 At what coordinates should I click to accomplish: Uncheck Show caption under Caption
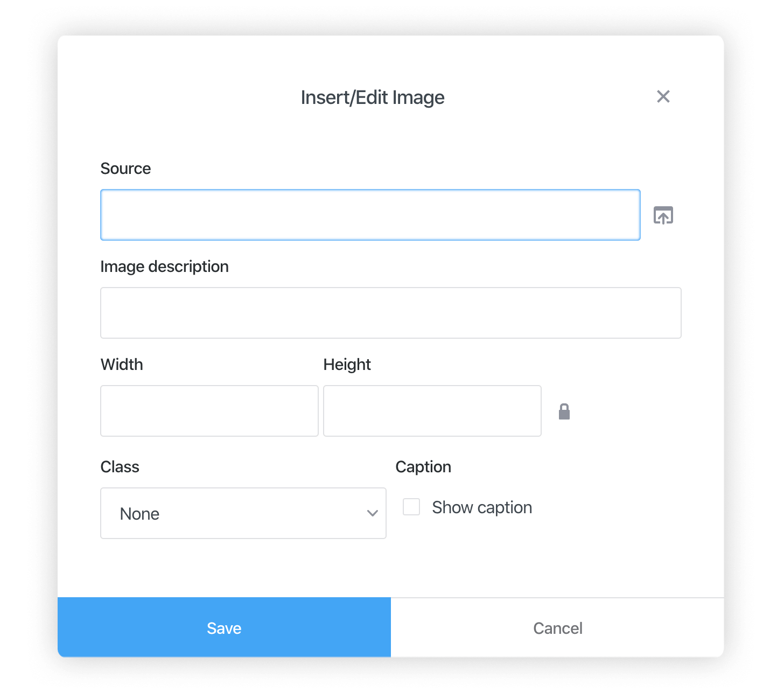[x=411, y=507]
